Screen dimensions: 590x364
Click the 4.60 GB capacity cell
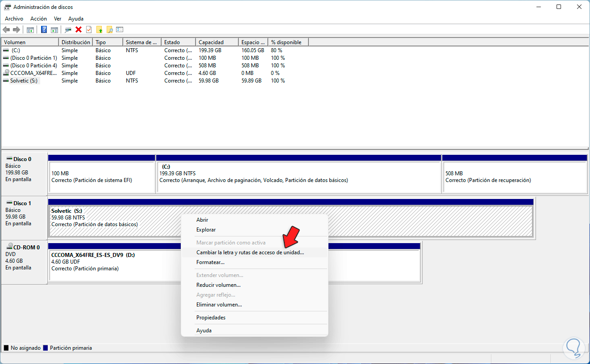[207, 73]
